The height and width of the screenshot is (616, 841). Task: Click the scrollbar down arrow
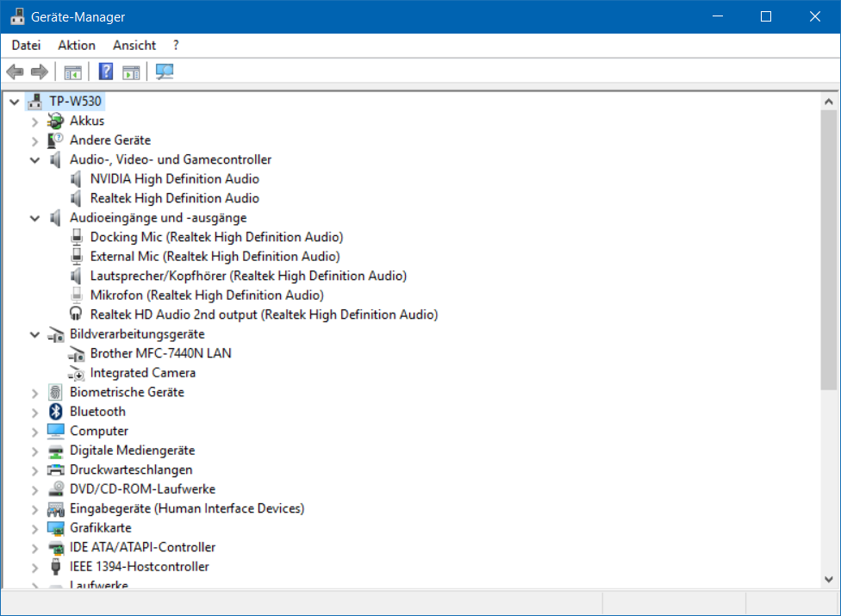tap(829, 579)
